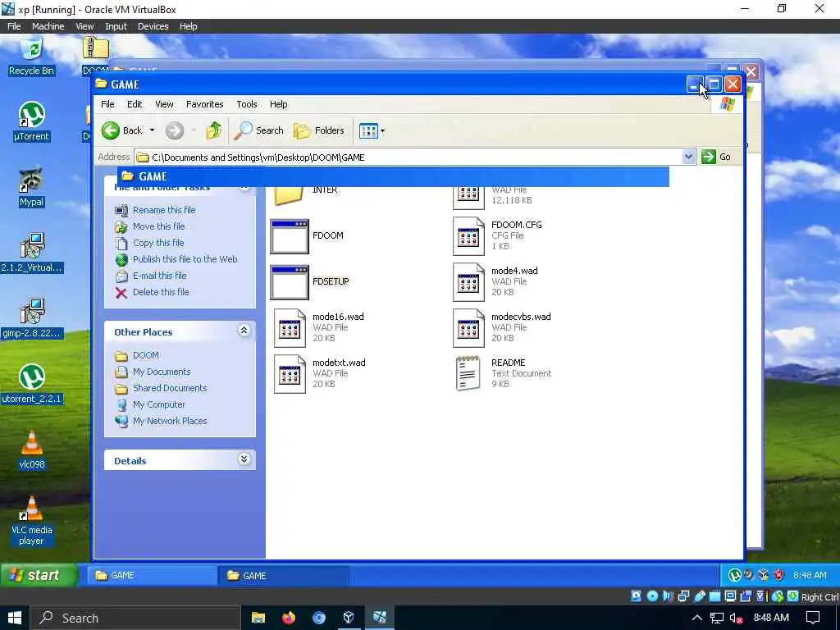Click Rename this file task link
Viewport: 840px width, 630px height.
pos(164,210)
